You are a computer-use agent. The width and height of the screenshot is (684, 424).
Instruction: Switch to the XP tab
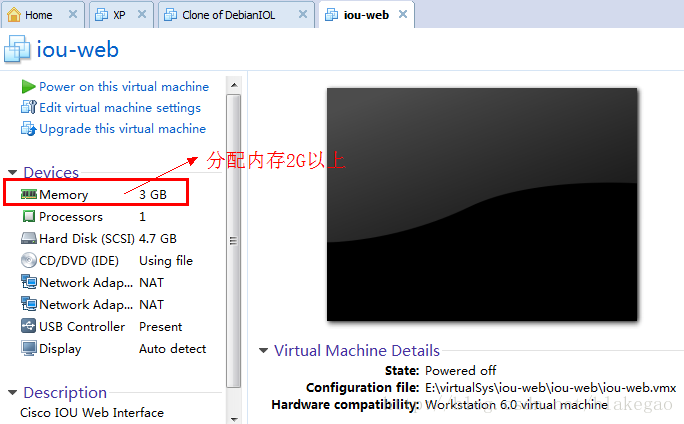point(119,15)
